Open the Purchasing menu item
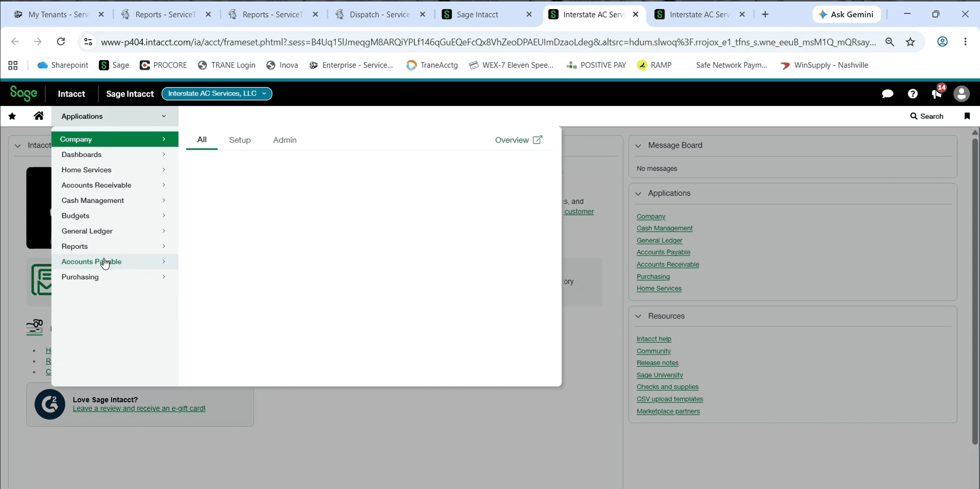Image resolution: width=980 pixels, height=489 pixels. [x=115, y=277]
